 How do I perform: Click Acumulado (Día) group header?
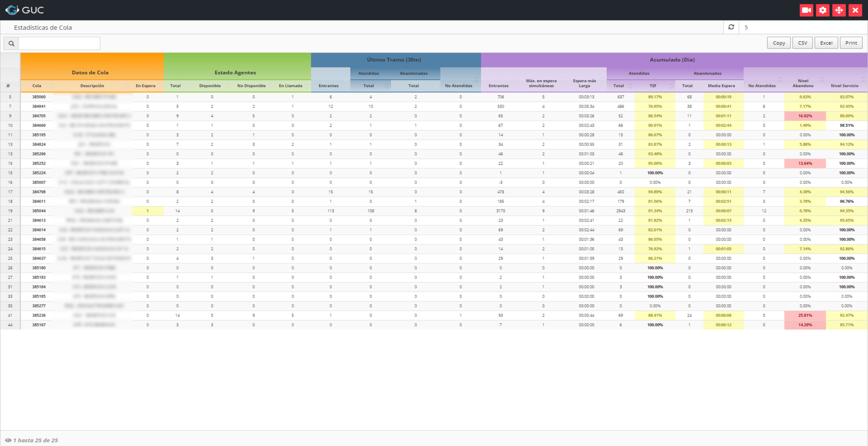click(672, 60)
